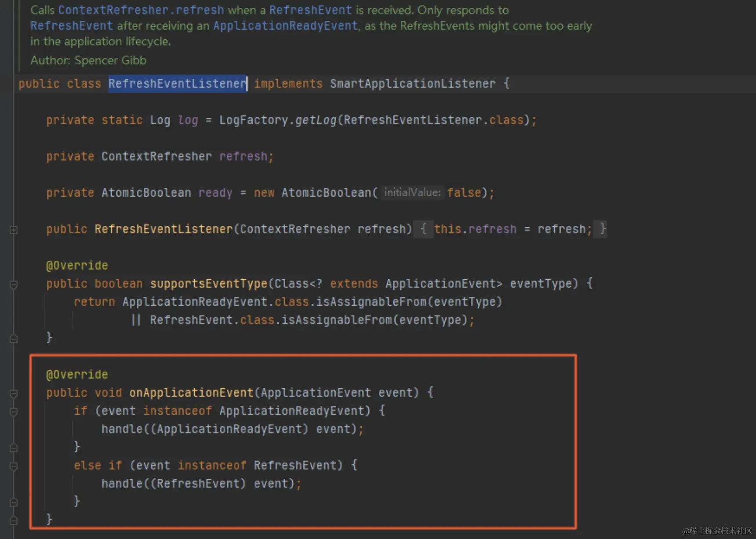Click ApplicationReadyEvent.class in the return statement
The height and width of the screenshot is (539, 756).
(215, 302)
